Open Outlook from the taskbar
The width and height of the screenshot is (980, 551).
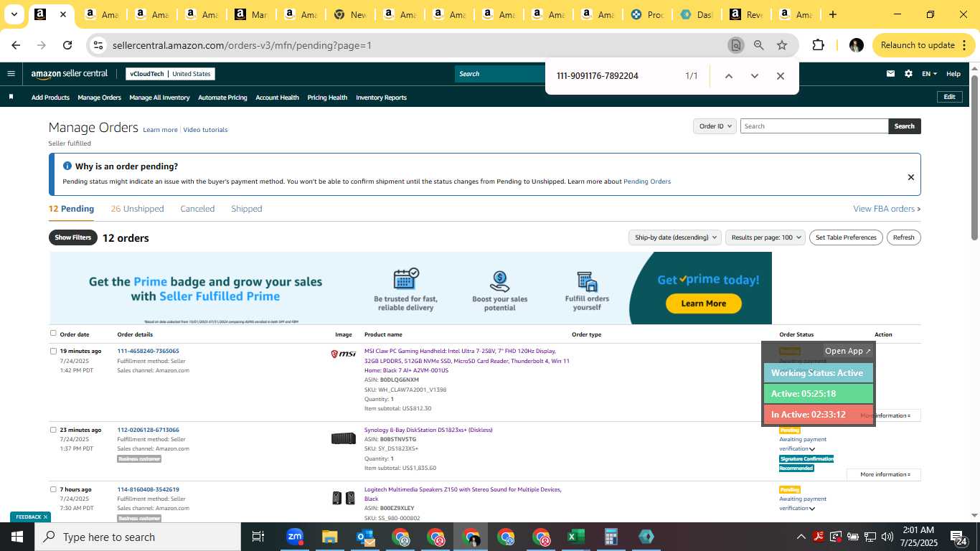pyautogui.click(x=365, y=537)
